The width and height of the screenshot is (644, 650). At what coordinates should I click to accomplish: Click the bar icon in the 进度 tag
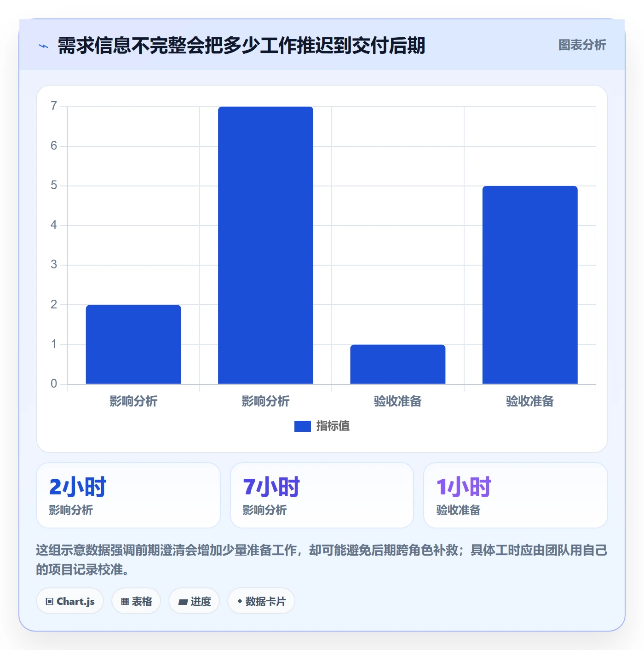(183, 602)
